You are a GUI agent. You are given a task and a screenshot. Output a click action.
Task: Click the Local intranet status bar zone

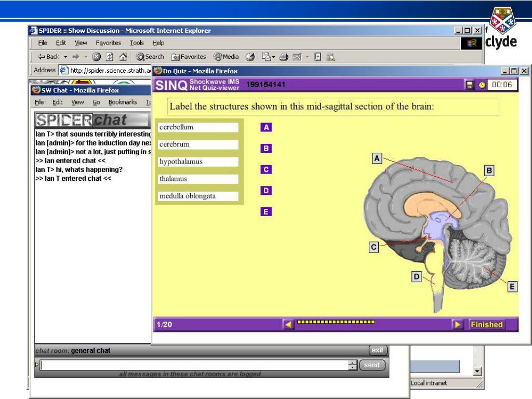click(429, 383)
